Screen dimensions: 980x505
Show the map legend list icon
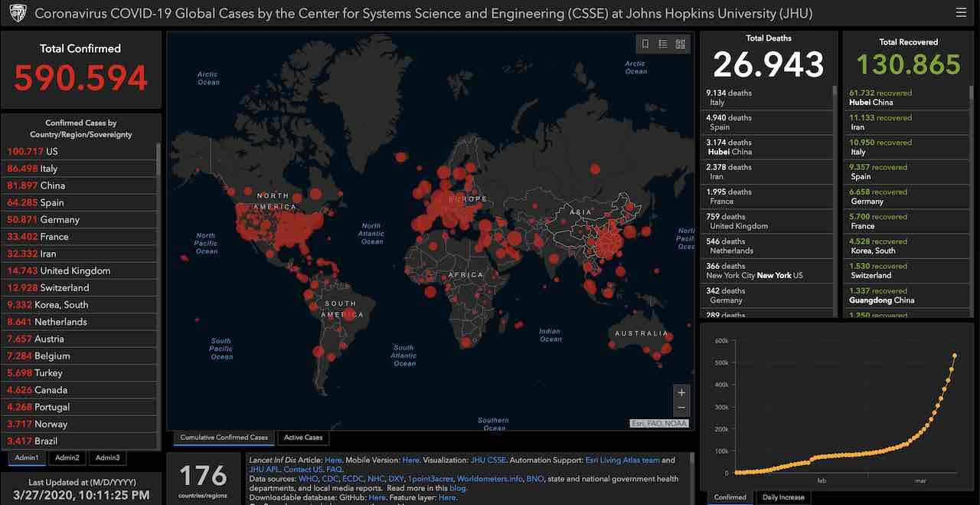tap(663, 44)
